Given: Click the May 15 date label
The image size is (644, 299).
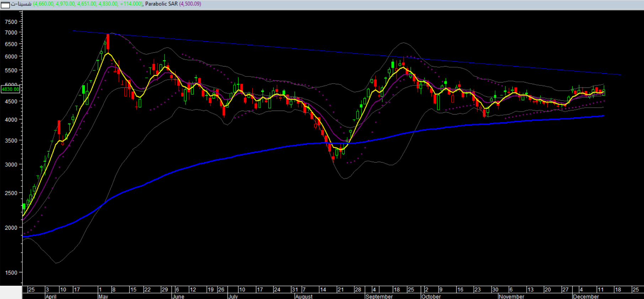Looking at the screenshot, I should [x=133, y=289].
